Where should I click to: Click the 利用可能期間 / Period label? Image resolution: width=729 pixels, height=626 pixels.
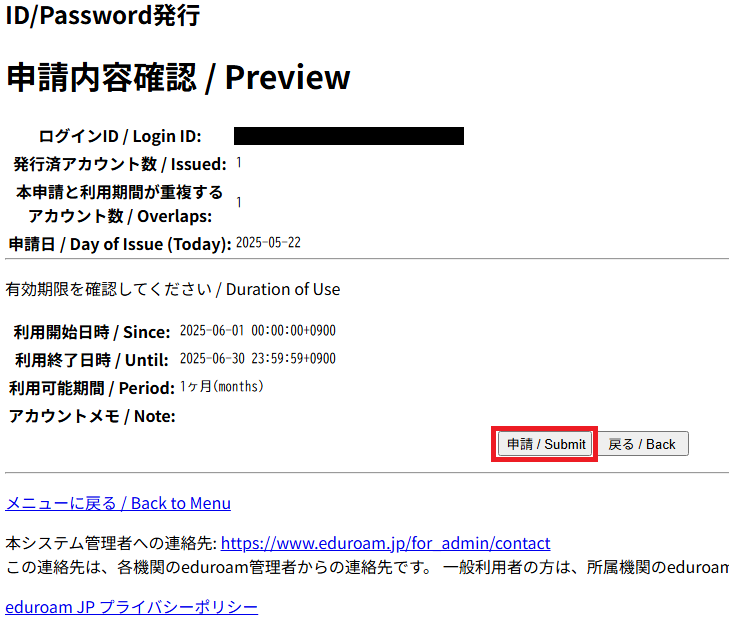pyautogui.click(x=92, y=388)
